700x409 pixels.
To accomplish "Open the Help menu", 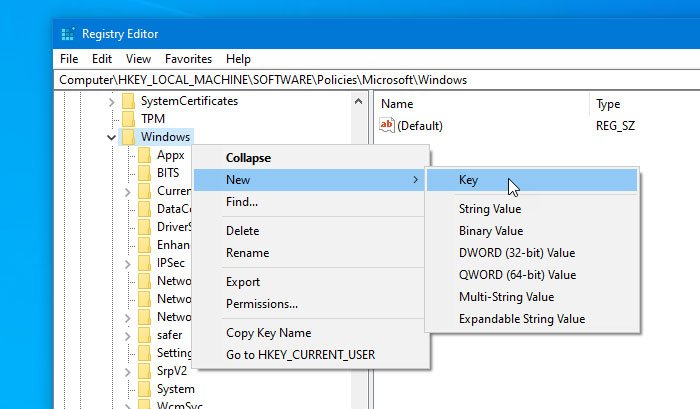I will coord(238,59).
